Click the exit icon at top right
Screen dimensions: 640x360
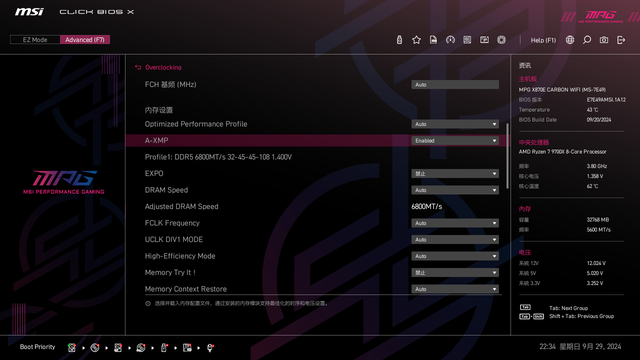pyautogui.click(x=621, y=40)
